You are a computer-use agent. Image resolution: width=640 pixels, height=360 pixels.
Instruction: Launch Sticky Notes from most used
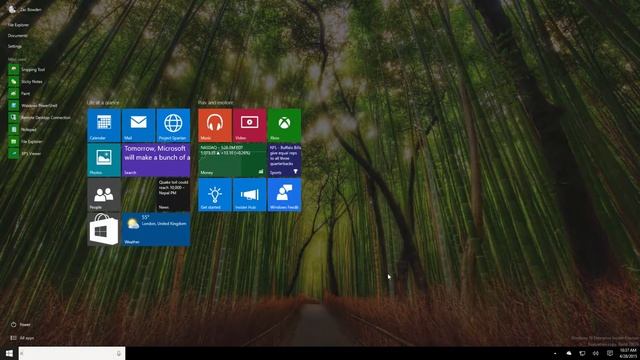click(x=26, y=82)
